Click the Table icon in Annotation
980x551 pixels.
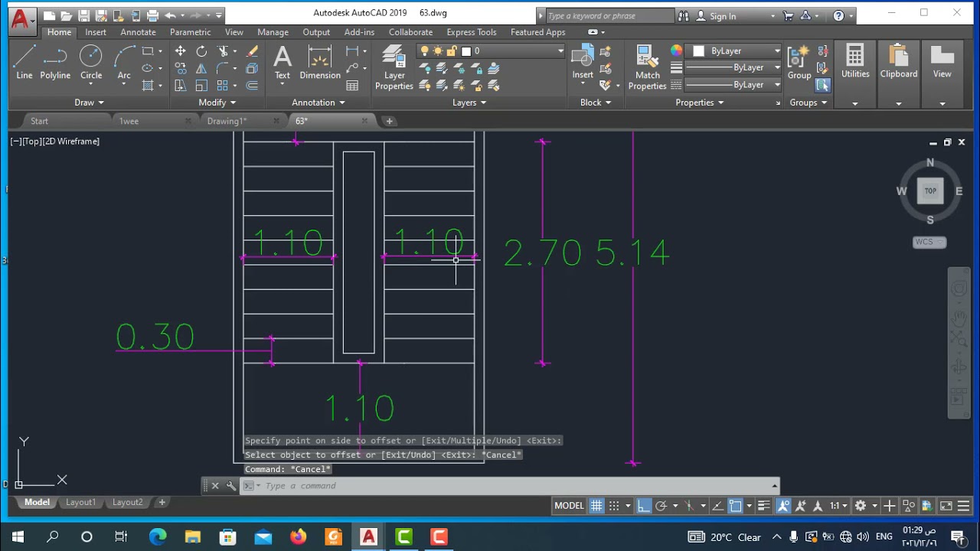point(352,86)
